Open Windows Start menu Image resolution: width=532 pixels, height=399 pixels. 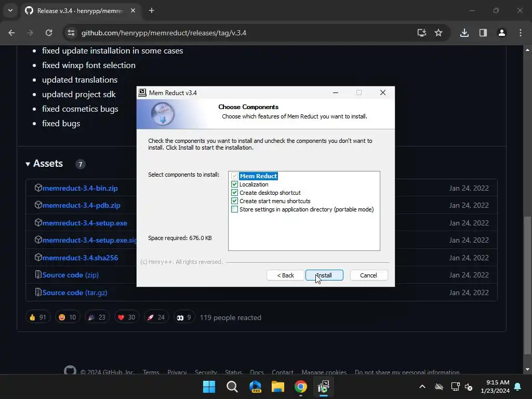click(209, 387)
